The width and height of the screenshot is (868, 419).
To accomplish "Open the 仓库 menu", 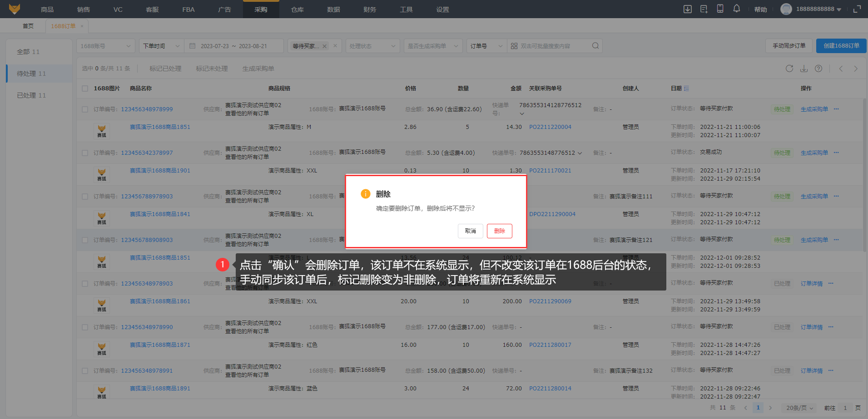I will (x=298, y=9).
